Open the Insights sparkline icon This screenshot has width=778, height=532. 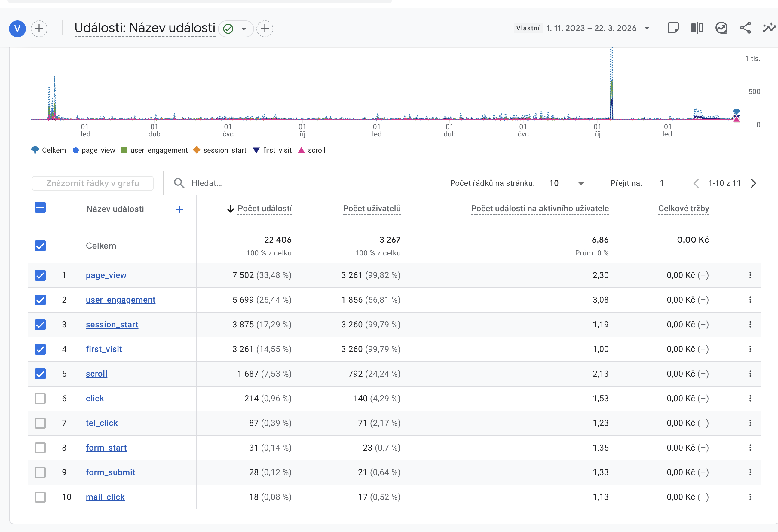pos(769,28)
